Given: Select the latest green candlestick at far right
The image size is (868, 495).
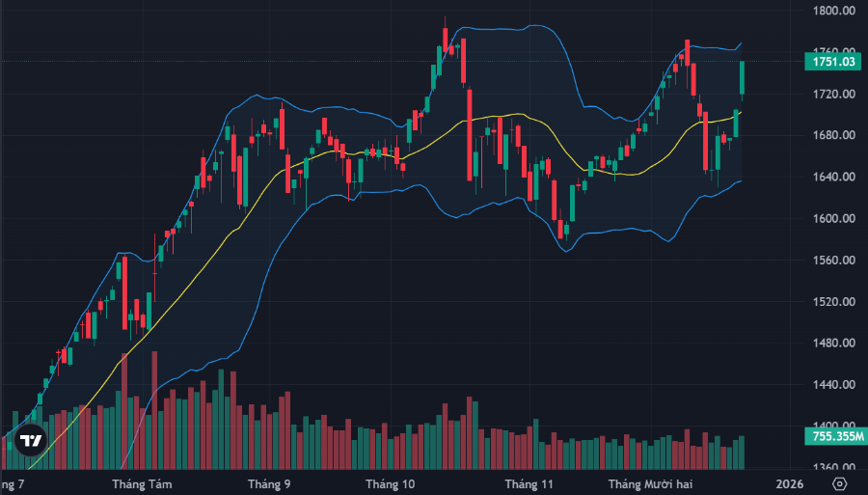Looking at the screenshot, I should pos(742,78).
